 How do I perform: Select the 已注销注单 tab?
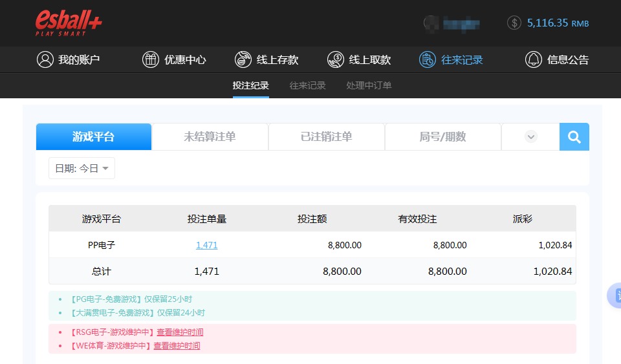326,137
